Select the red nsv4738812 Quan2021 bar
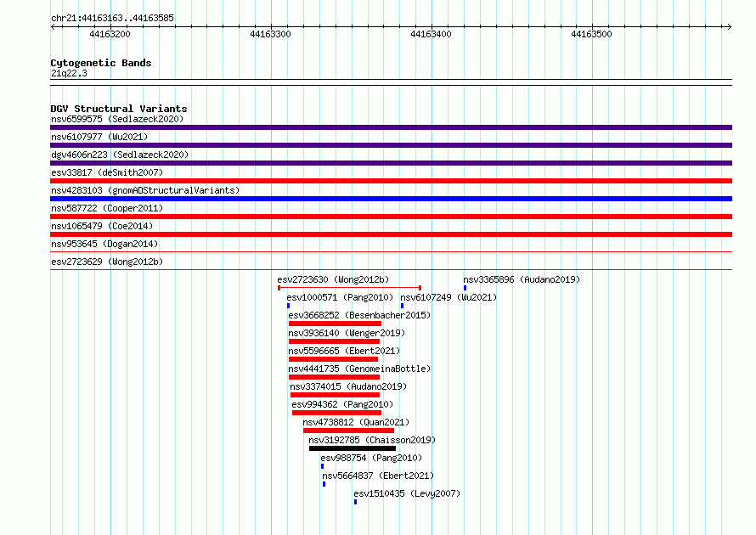Image resolution: width=756 pixels, height=535 pixels. 348,431
